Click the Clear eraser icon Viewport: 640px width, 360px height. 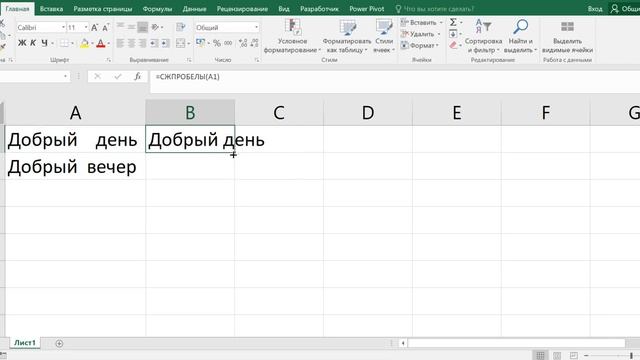[453, 45]
